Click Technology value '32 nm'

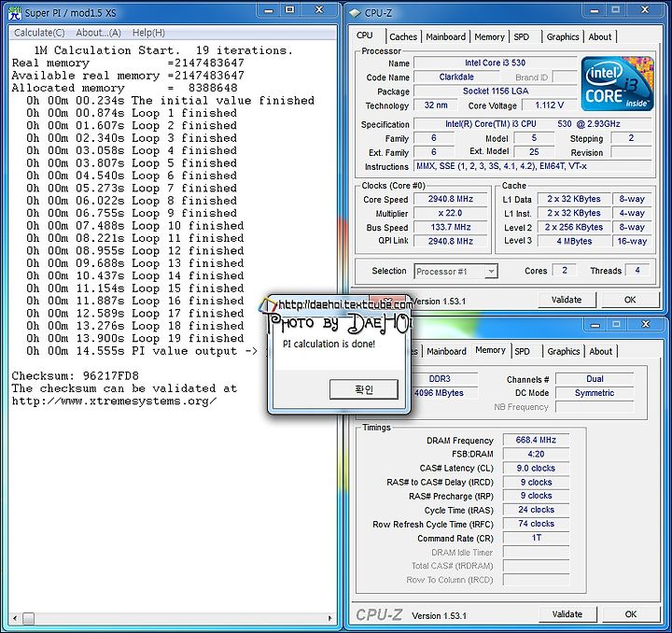(x=436, y=105)
